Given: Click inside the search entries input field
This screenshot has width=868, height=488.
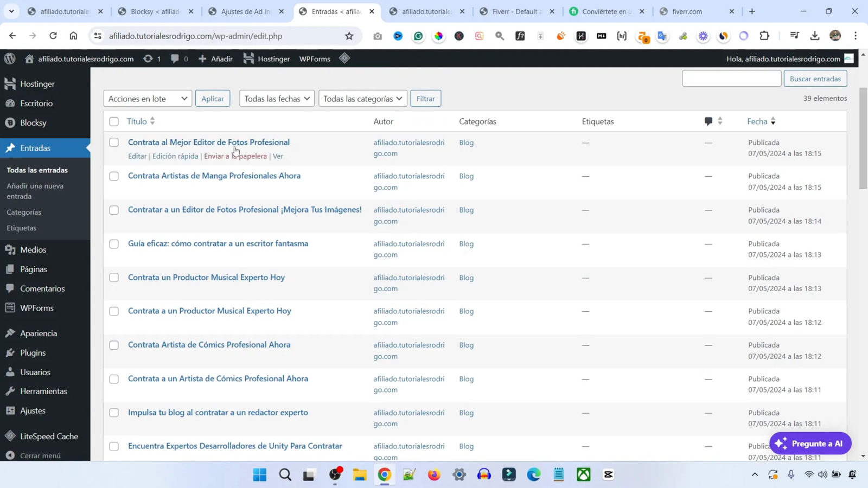Looking at the screenshot, I should 731,78.
